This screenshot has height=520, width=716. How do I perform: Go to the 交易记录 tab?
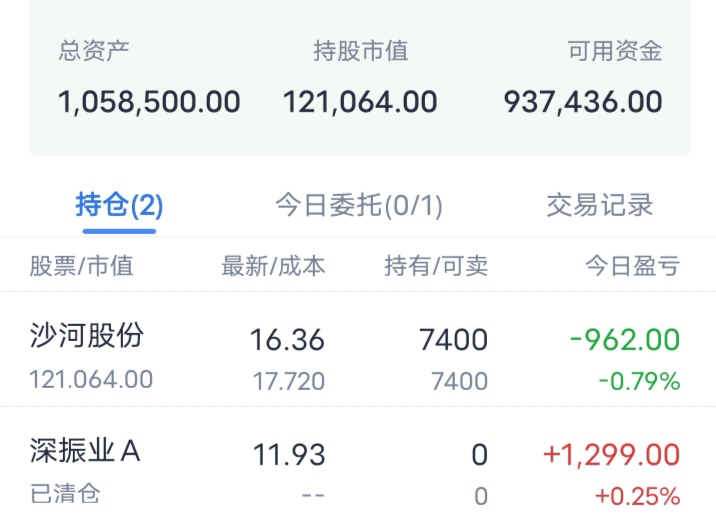click(x=599, y=206)
